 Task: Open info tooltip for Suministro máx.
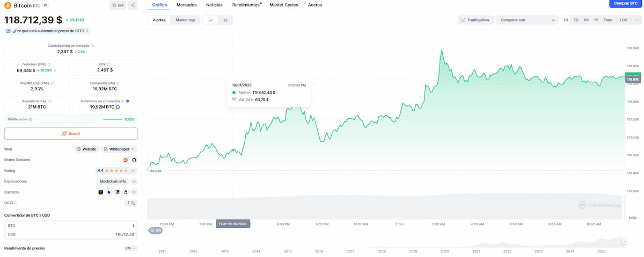[x=51, y=101]
